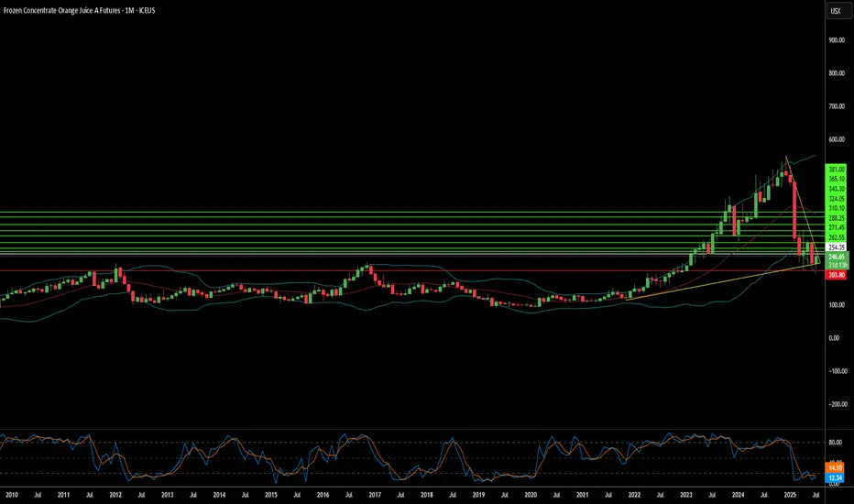Click the current price 246.65 label

837,257
